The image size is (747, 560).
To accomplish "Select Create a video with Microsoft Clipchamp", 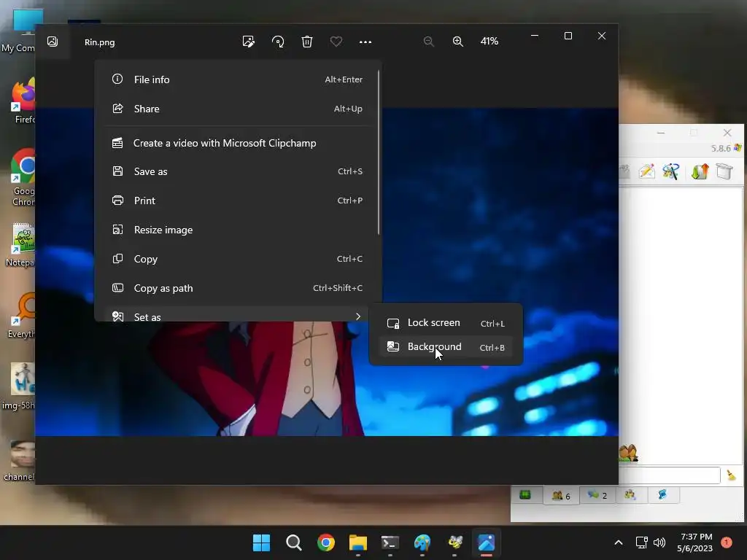I will (237, 143).
